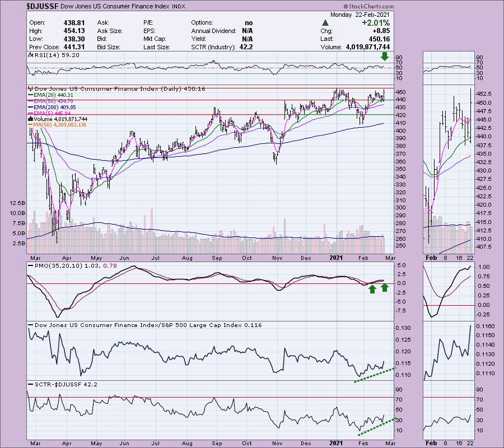Click the INDX exchange label

click(179, 6)
